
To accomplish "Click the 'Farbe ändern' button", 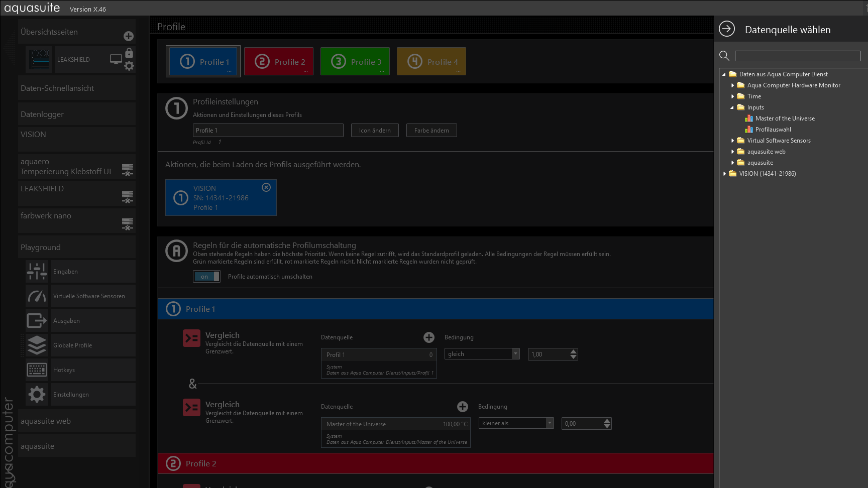I will tap(431, 131).
